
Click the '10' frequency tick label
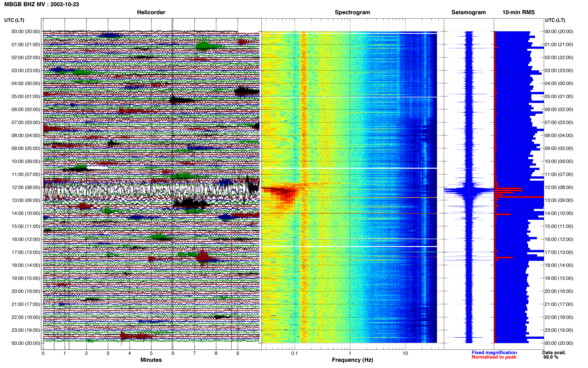pyautogui.click(x=405, y=353)
